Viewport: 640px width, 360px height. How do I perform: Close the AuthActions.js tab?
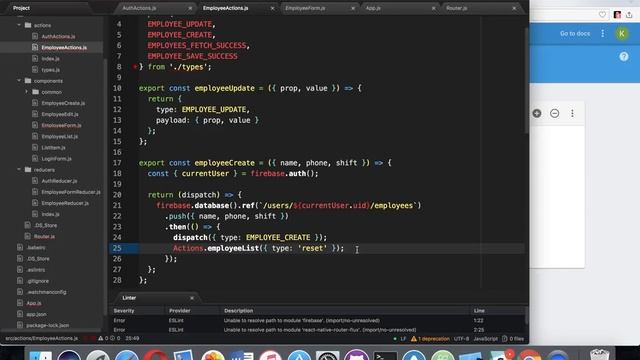click(190, 8)
